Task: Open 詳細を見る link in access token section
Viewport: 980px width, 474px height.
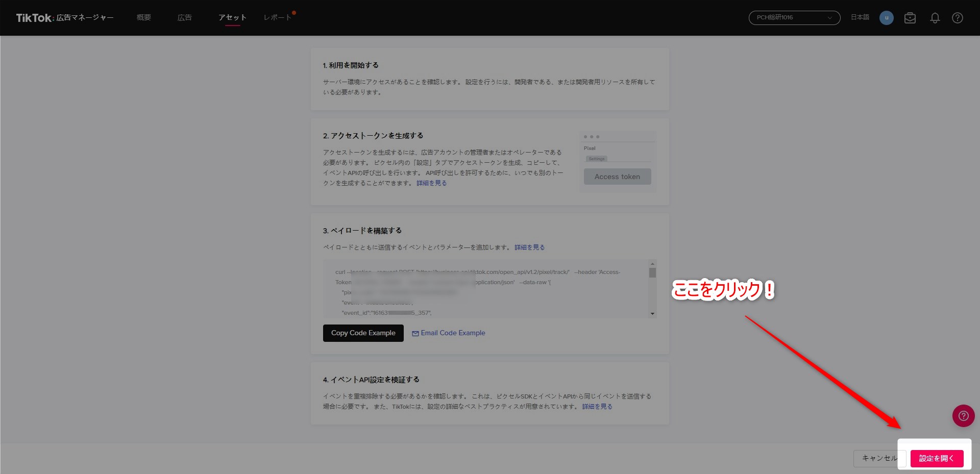Action: point(431,183)
